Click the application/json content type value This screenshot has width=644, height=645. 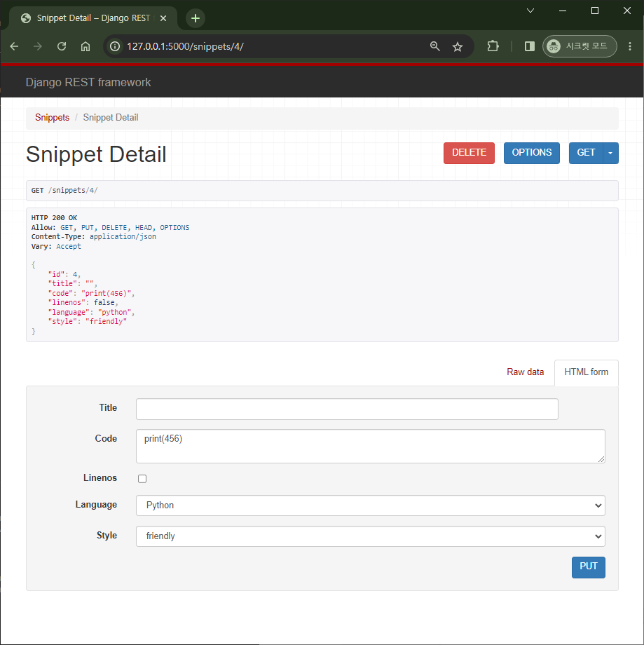click(x=123, y=236)
